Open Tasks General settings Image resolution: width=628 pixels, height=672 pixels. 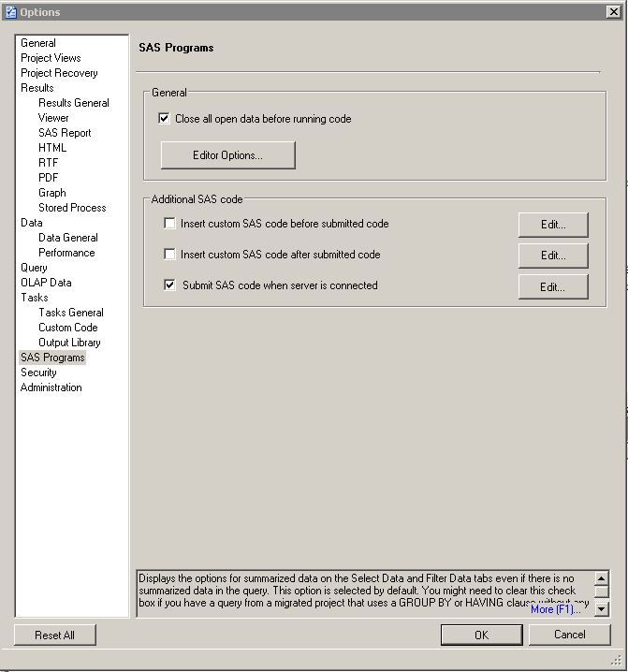pos(71,313)
